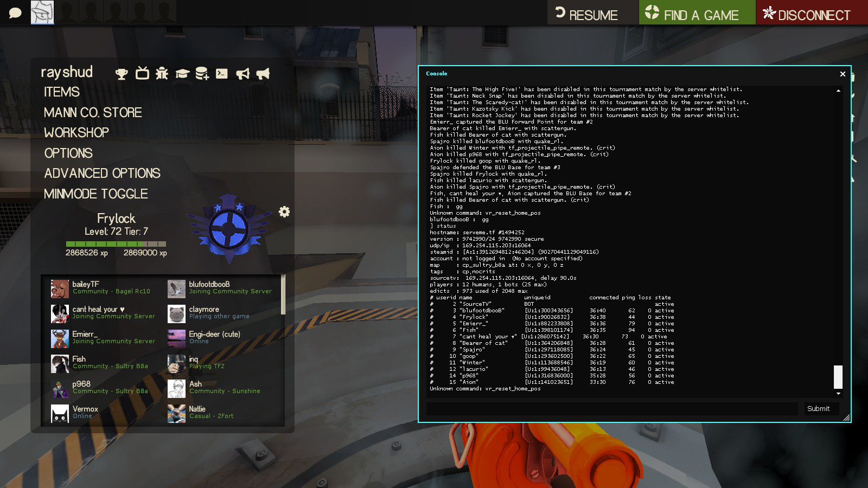Click the bug report icon
Screen dimensions: 868x488
[x=162, y=74]
